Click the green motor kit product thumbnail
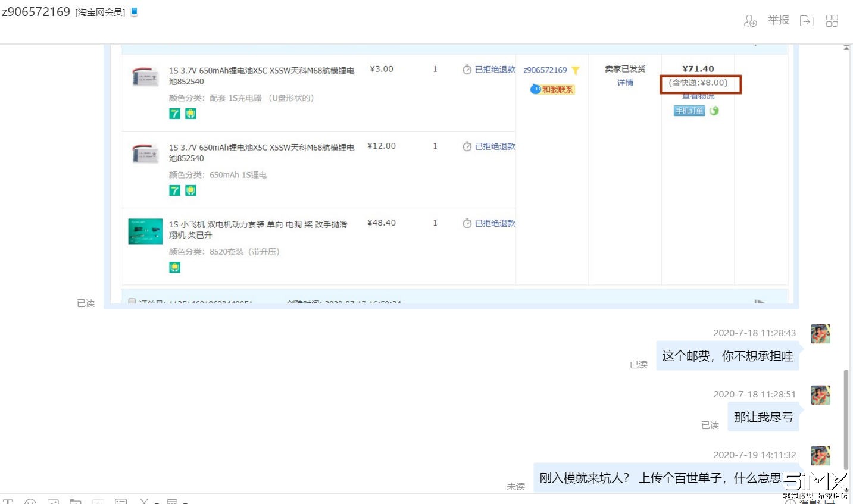 point(145,231)
